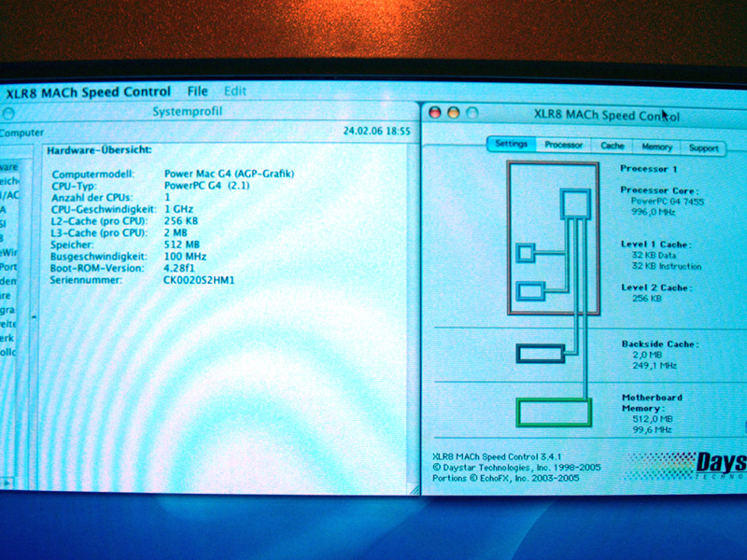Select the processor core box in diagram
Screen dimensions: 747x560
click(575, 203)
